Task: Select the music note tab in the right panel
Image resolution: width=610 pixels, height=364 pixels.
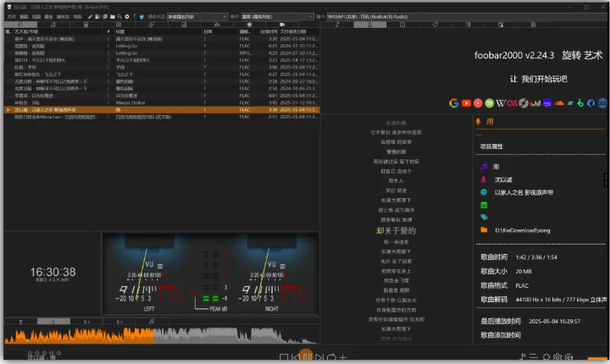Action: pos(337,25)
